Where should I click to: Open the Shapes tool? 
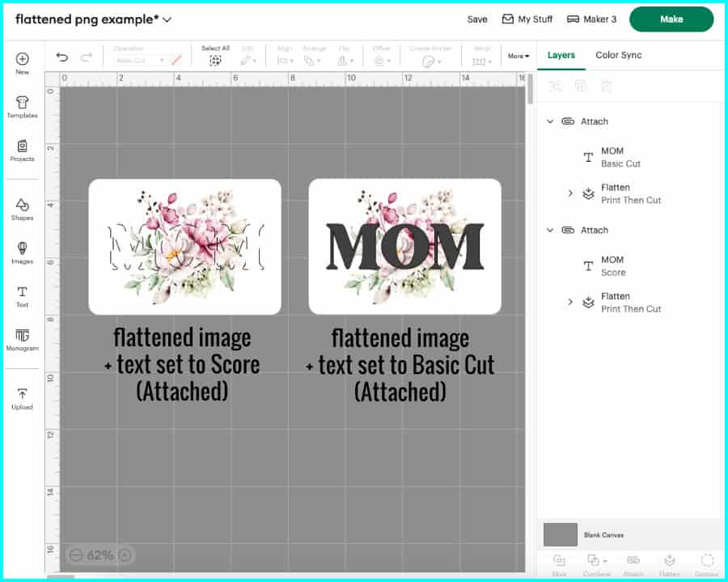23,209
